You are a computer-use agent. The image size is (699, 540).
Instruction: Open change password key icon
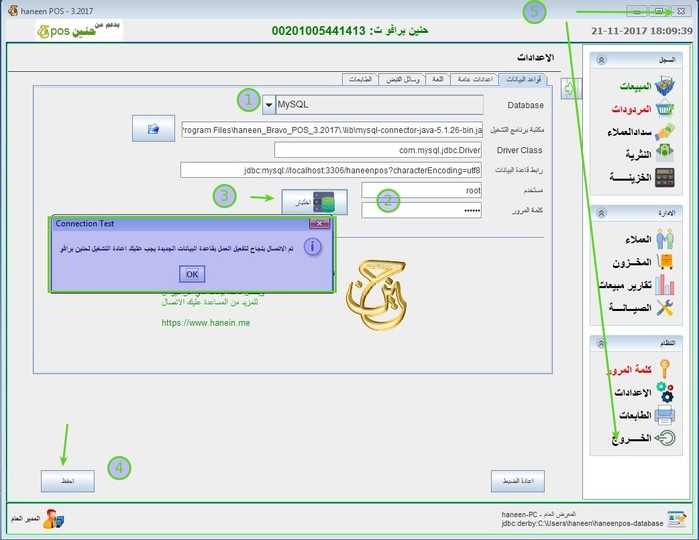[664, 369]
